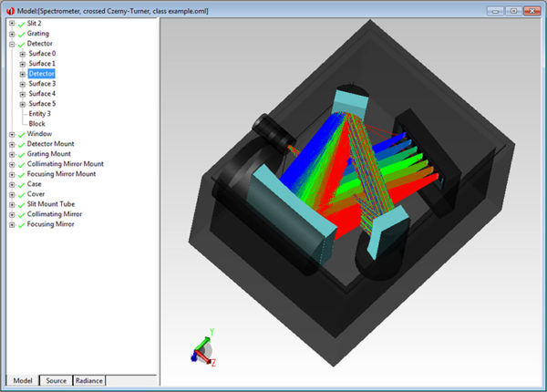Screen dimensions: 547x392
Task: Toggle the Slit 2 traceable checkmark
Action: coord(21,23)
